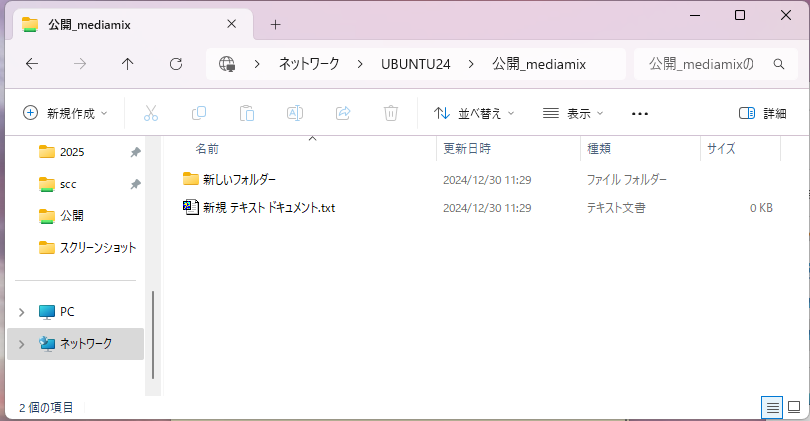
Task: Expand the ネットワーク tree node
Action: (21, 343)
